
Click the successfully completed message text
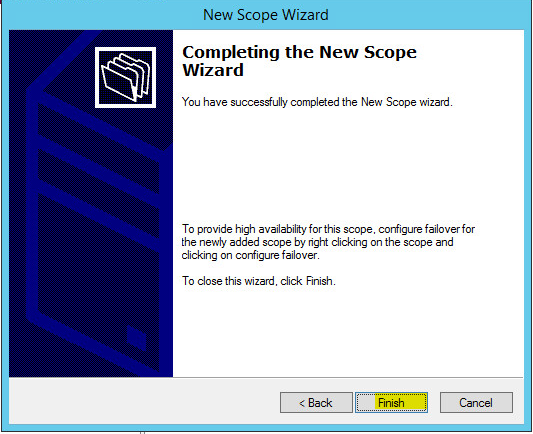(317, 102)
